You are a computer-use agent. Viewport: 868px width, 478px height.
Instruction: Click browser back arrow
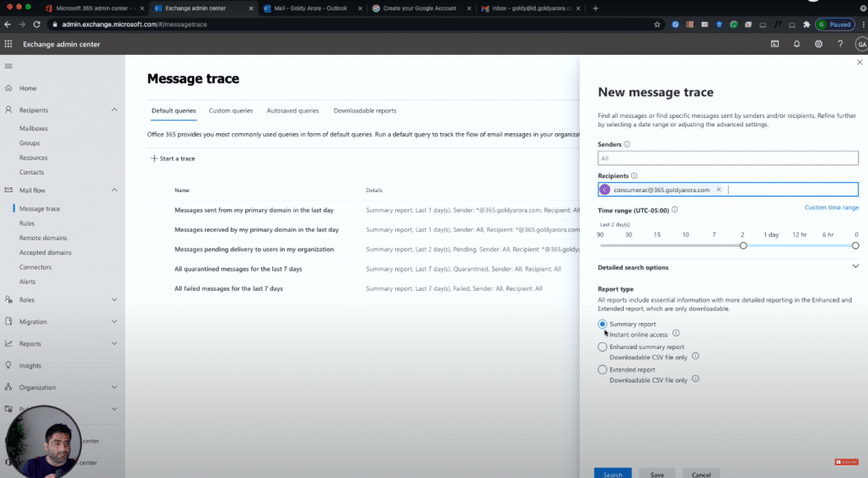coord(8,24)
